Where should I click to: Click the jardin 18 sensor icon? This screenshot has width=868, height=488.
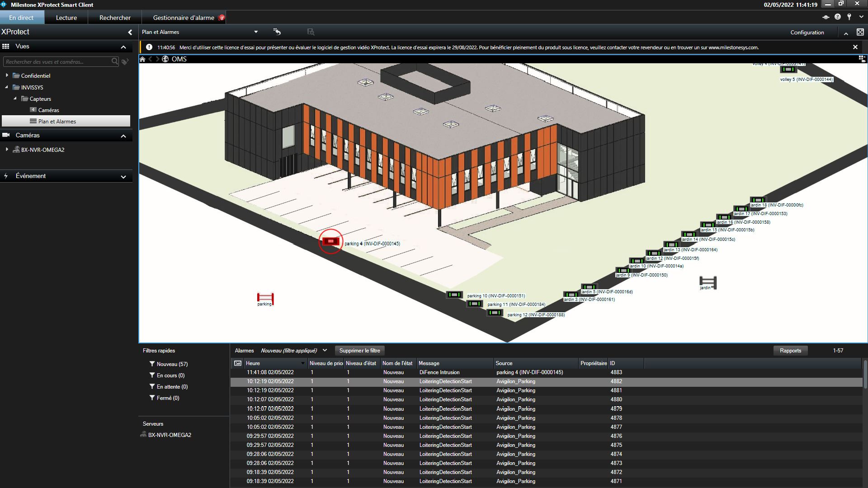tap(758, 200)
